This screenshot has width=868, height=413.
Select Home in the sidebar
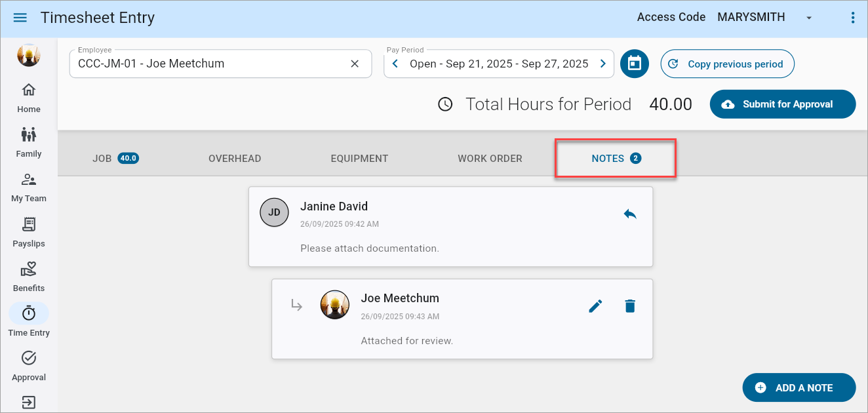click(x=28, y=97)
